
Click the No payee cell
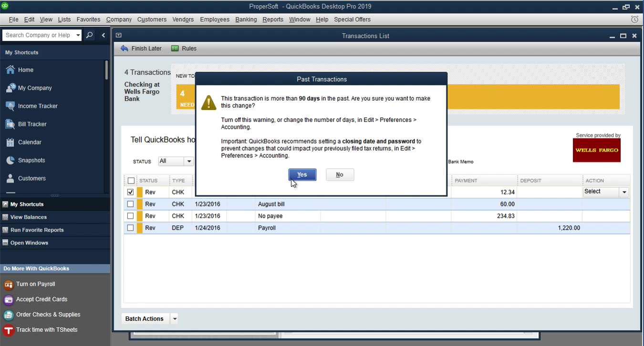[288, 216]
